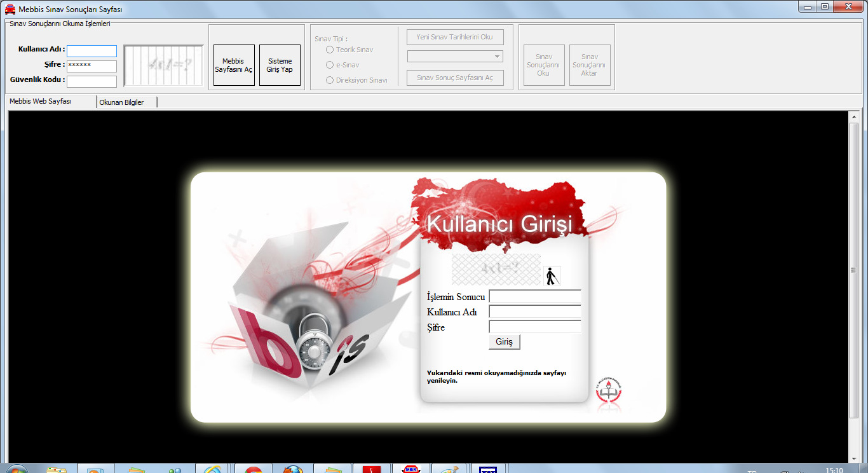Click the Mebbis Sayfasını Aç button
This screenshot has width=868, height=473.
(234, 65)
